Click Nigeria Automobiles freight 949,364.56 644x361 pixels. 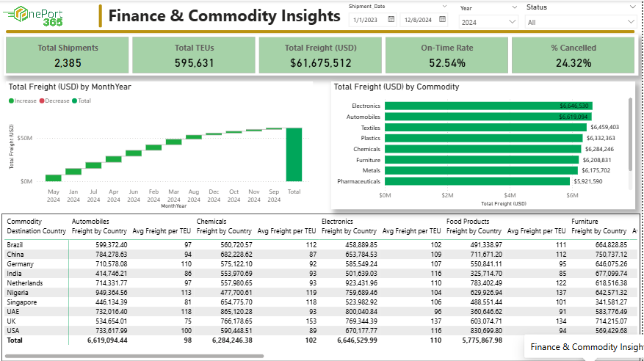[x=112, y=293]
